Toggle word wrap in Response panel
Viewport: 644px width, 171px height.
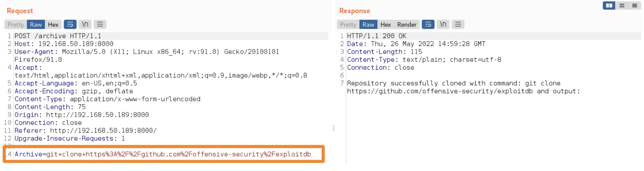tap(428, 24)
